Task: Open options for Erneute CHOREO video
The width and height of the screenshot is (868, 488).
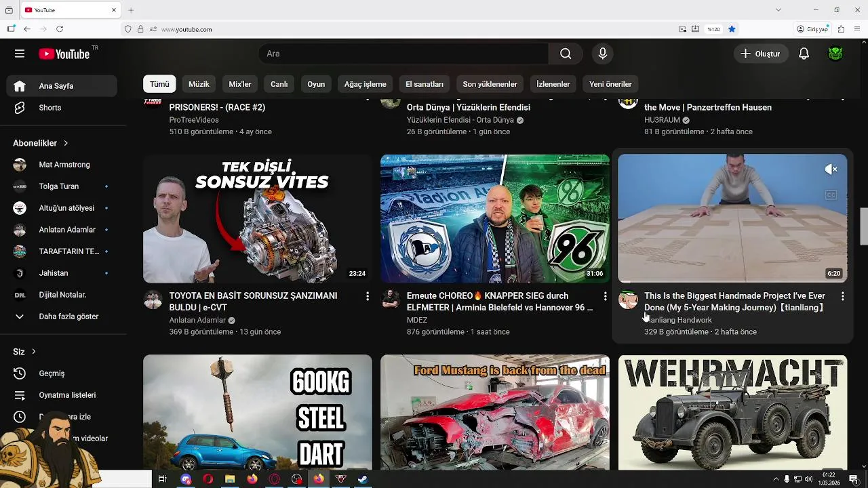Action: (605, 296)
